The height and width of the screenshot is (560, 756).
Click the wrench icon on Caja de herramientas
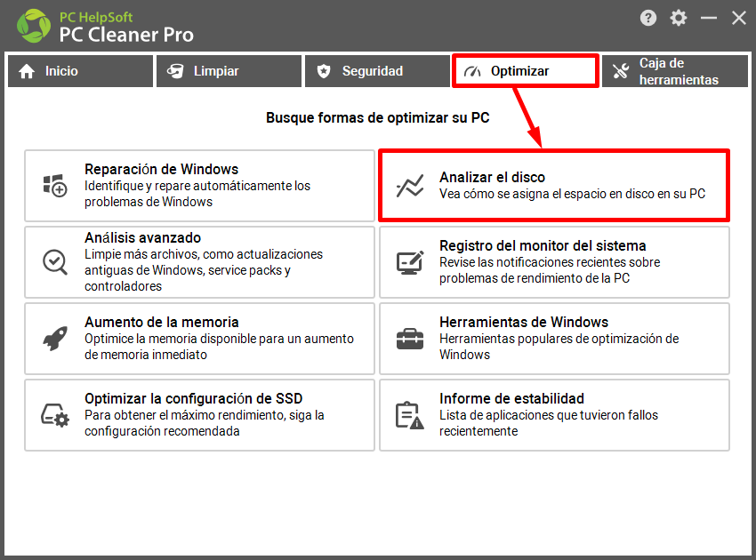(x=621, y=71)
